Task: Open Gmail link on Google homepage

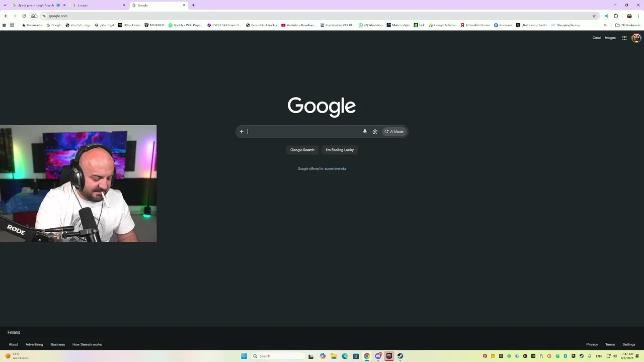Action: tap(597, 38)
